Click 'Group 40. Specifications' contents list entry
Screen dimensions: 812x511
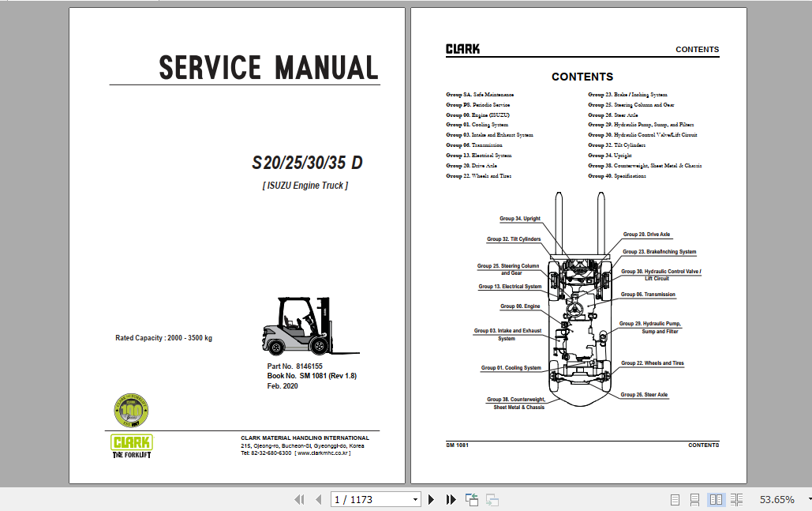click(x=617, y=175)
